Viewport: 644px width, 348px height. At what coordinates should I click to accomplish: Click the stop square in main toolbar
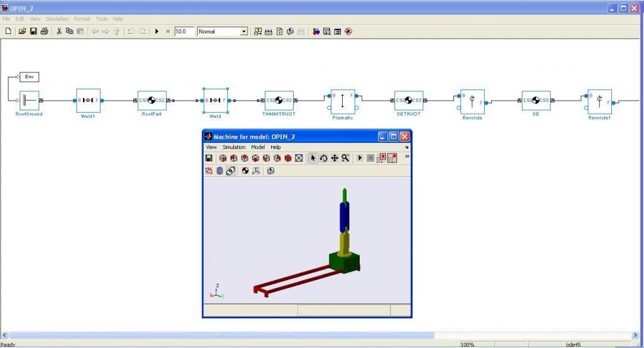[167, 31]
